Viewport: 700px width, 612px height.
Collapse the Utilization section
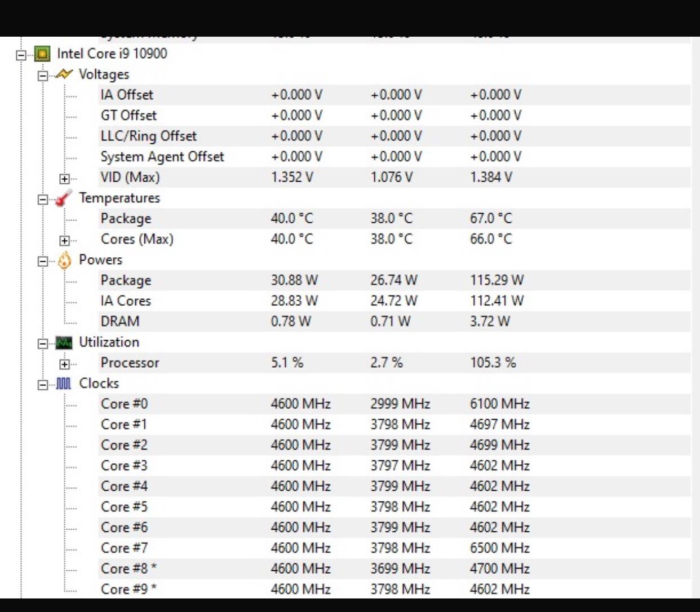pyautogui.click(x=43, y=344)
